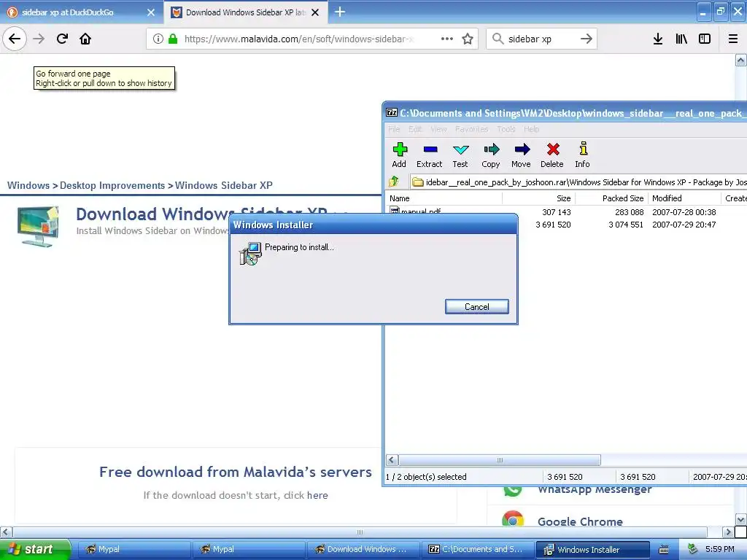Viewport: 747px width, 560px height.
Task: Open the File menu in 7-Zip
Action: [x=394, y=129]
